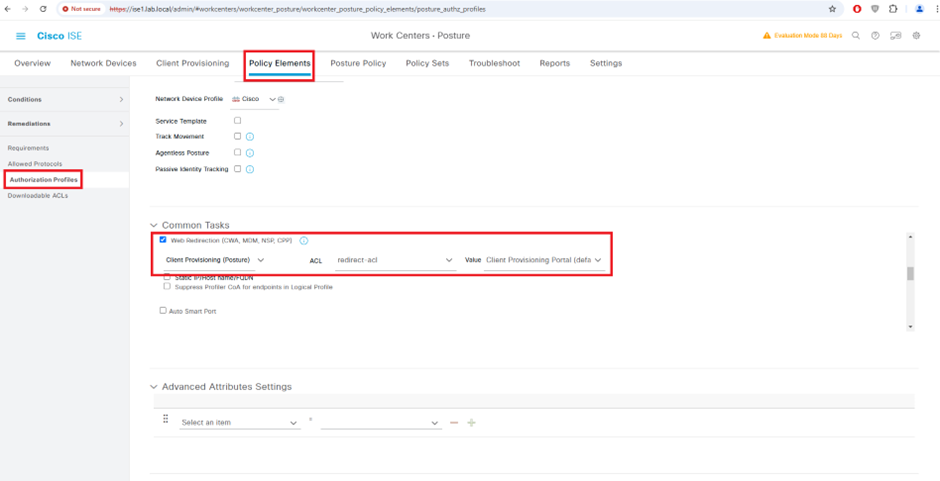The image size is (940, 481).
Task: Switch to the Client Provisioning tab
Action: click(192, 63)
